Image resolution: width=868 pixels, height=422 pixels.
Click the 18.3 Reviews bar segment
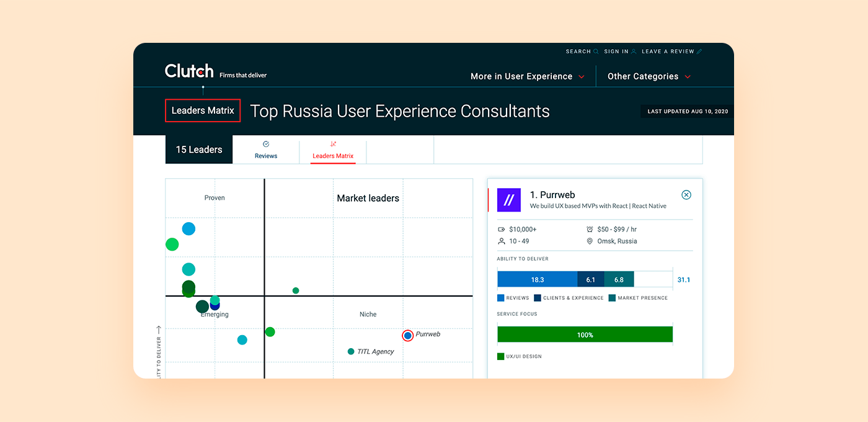coord(538,279)
